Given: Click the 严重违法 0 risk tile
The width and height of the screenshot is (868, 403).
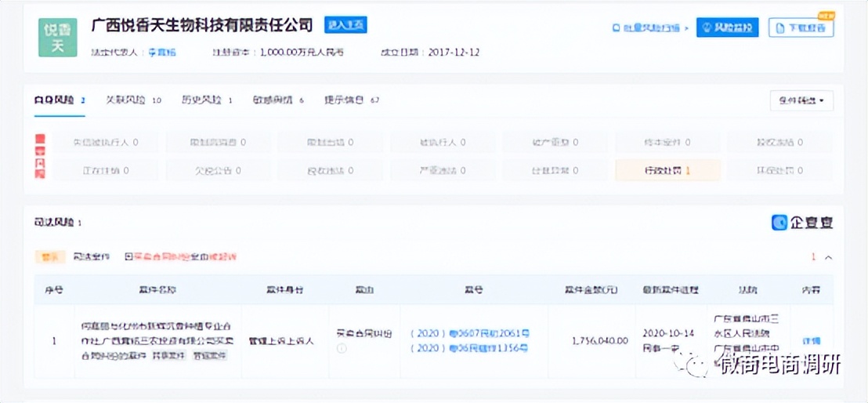Looking at the screenshot, I should [x=443, y=171].
